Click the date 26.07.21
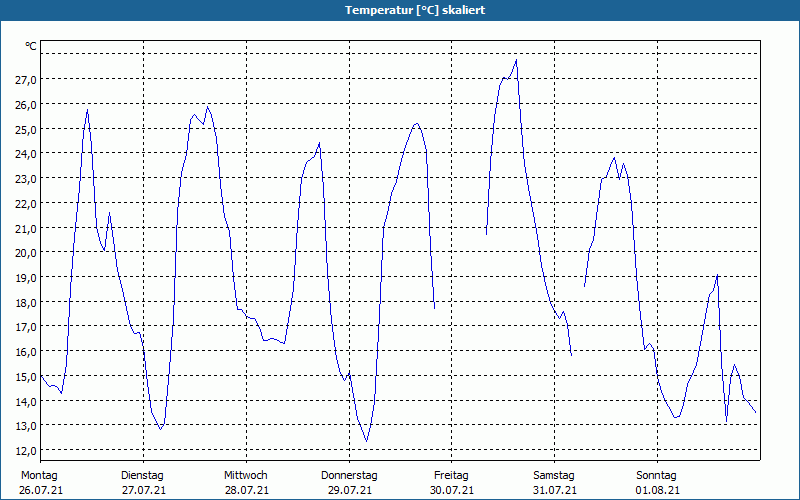 (x=41, y=491)
